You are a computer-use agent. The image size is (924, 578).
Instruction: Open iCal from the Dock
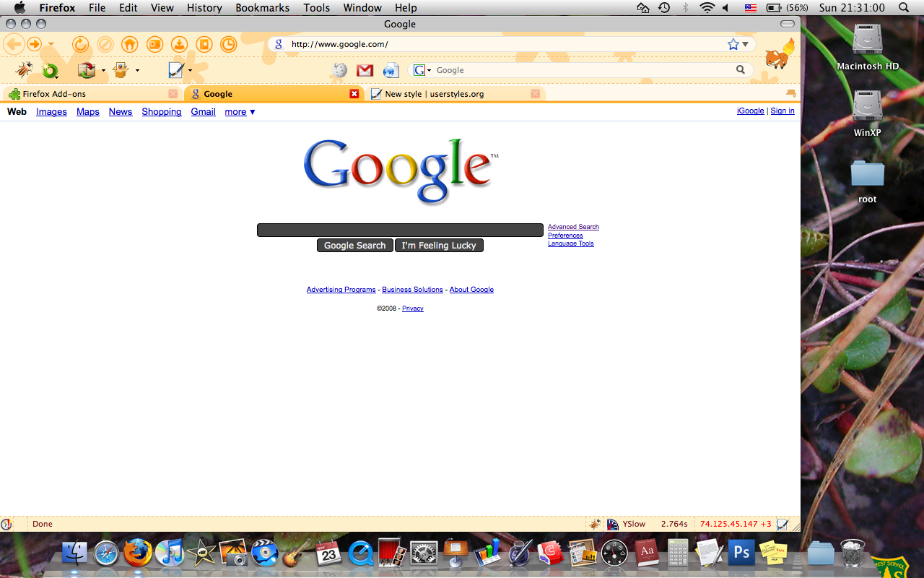(x=328, y=553)
